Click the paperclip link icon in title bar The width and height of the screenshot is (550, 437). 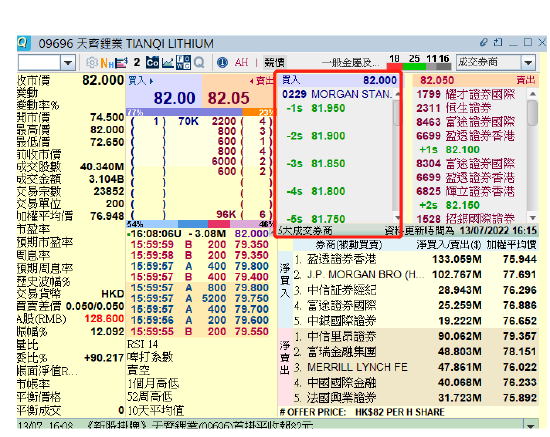coord(484,42)
